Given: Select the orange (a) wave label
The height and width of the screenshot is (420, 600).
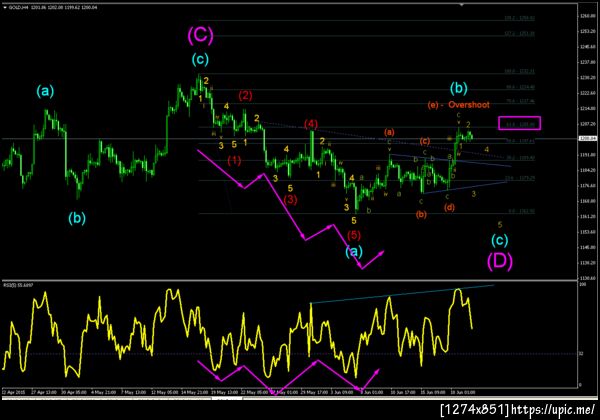Looking at the screenshot, I should click(389, 132).
